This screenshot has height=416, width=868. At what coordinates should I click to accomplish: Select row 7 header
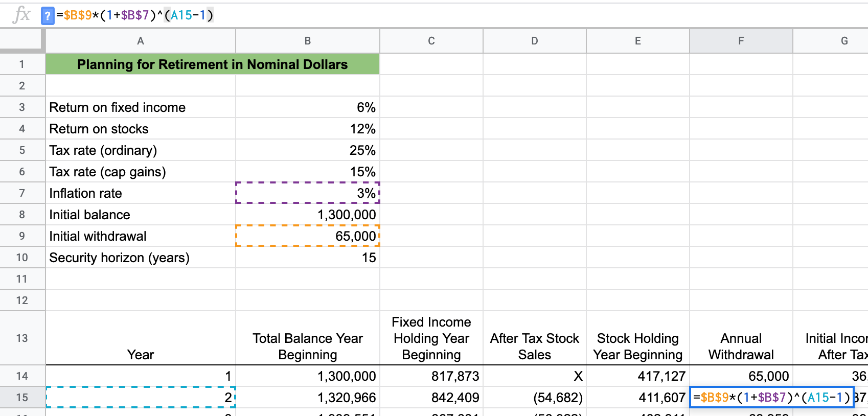coord(22,193)
